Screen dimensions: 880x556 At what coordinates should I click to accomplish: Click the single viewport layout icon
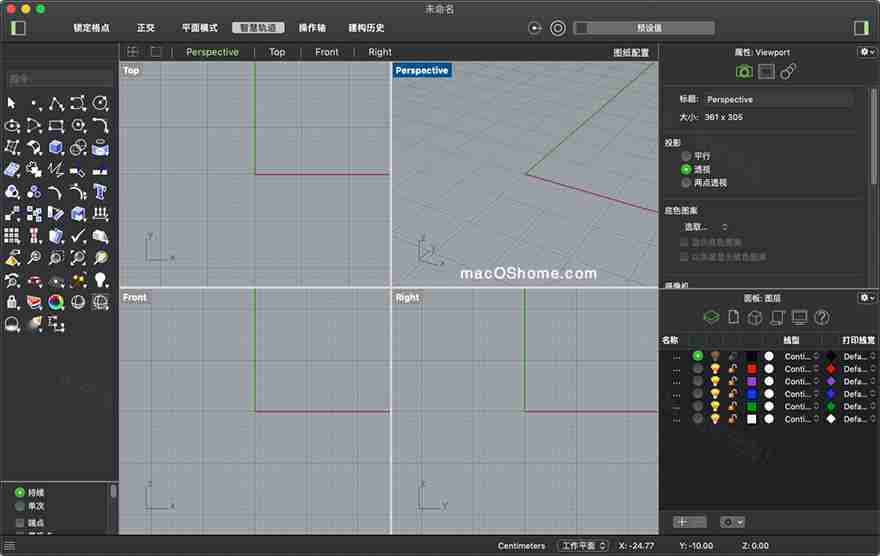click(x=155, y=52)
